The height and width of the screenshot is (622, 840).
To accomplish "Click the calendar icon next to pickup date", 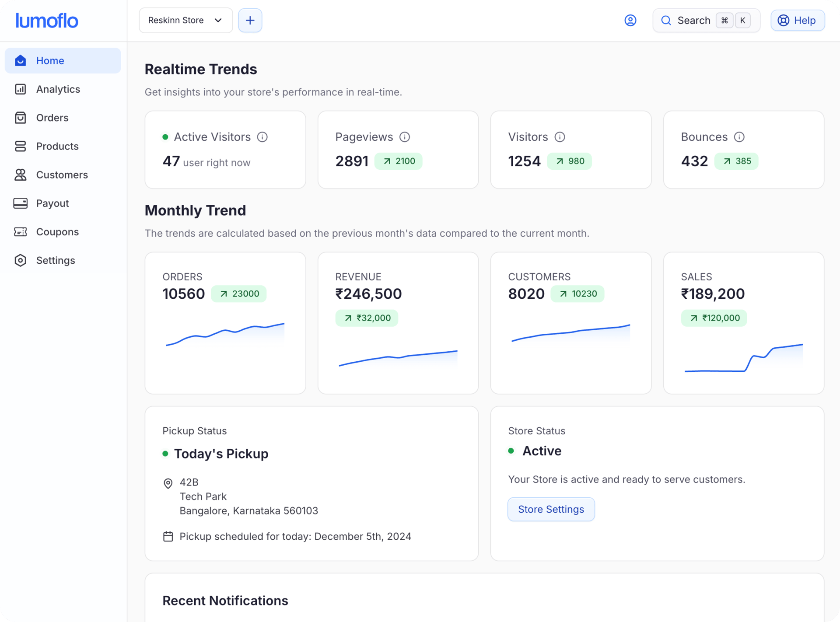I will click(168, 536).
